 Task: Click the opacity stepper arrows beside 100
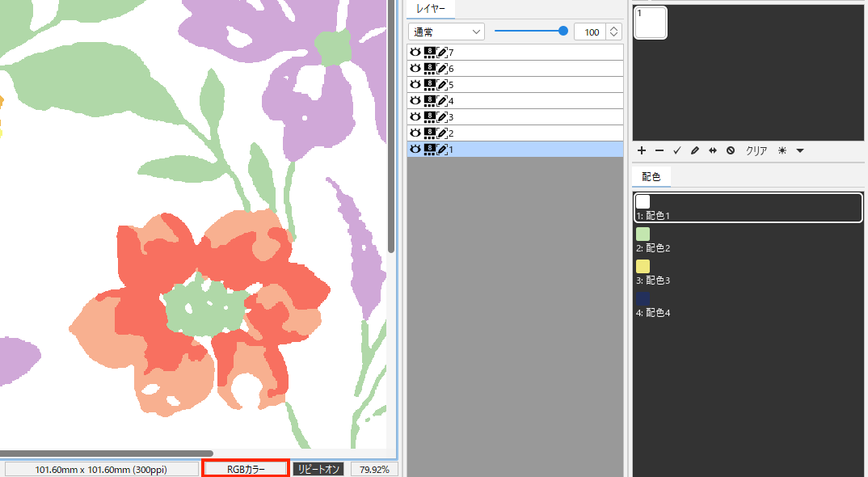(x=614, y=32)
